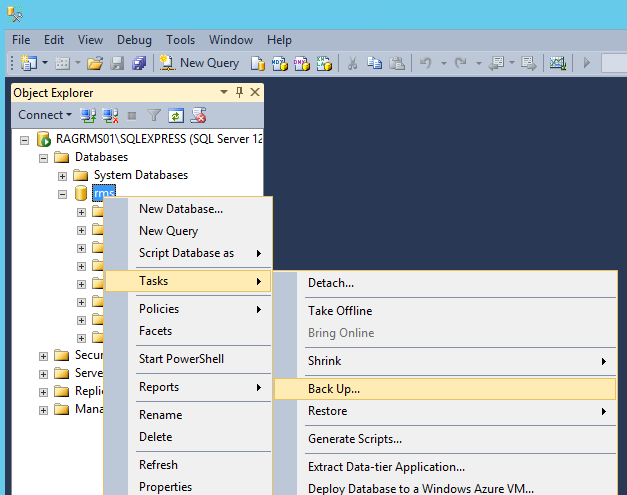Click the Connect Object Explorer icon
The height and width of the screenshot is (495, 627).
click(x=88, y=116)
